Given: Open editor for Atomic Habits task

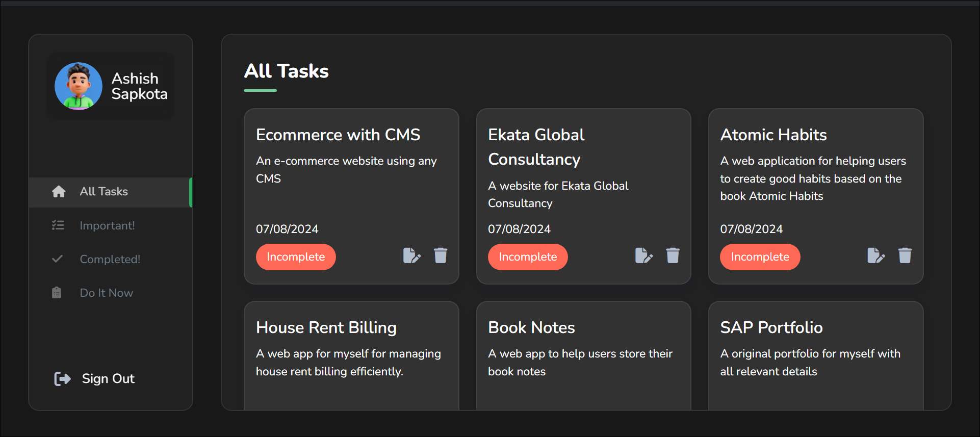Looking at the screenshot, I should (876, 255).
